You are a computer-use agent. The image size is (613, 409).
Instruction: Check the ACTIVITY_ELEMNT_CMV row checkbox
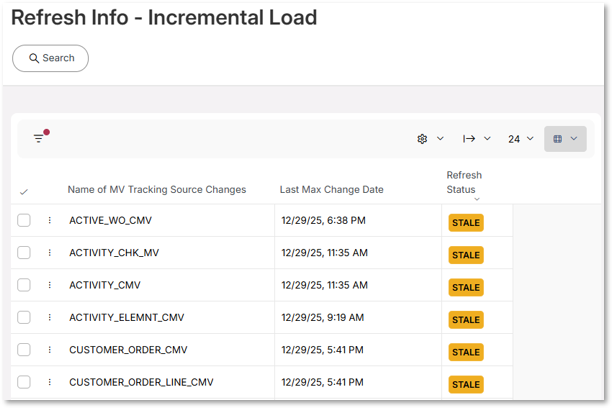coord(24,317)
